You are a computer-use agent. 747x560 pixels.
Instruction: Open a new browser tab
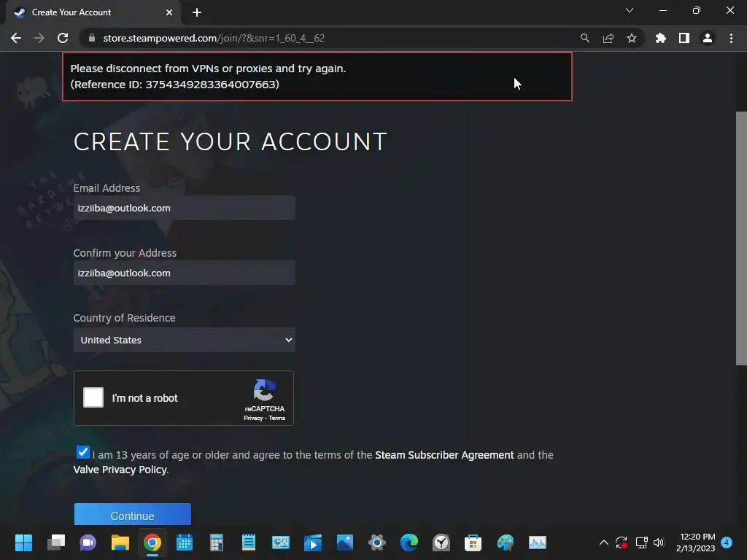click(197, 12)
